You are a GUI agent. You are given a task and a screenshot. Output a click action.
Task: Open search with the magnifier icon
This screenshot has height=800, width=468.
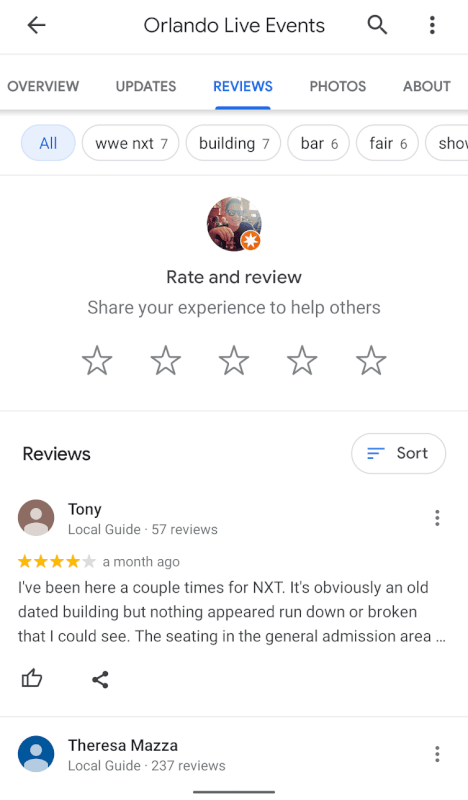(377, 24)
